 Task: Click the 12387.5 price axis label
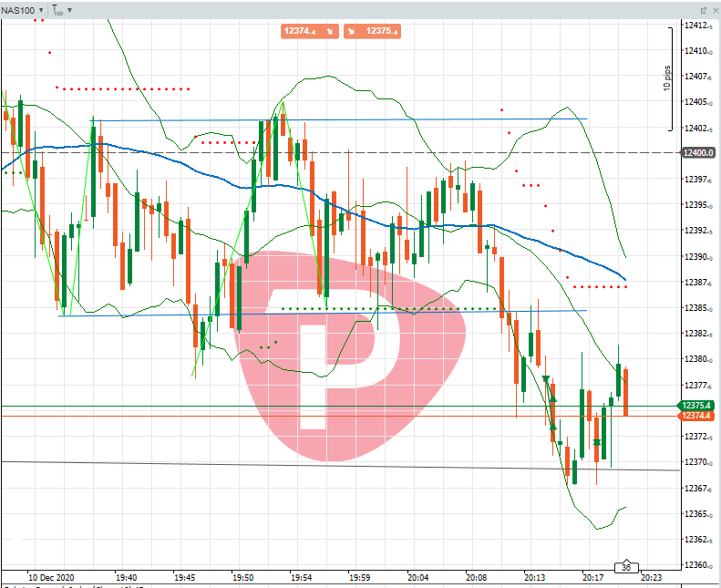click(698, 283)
